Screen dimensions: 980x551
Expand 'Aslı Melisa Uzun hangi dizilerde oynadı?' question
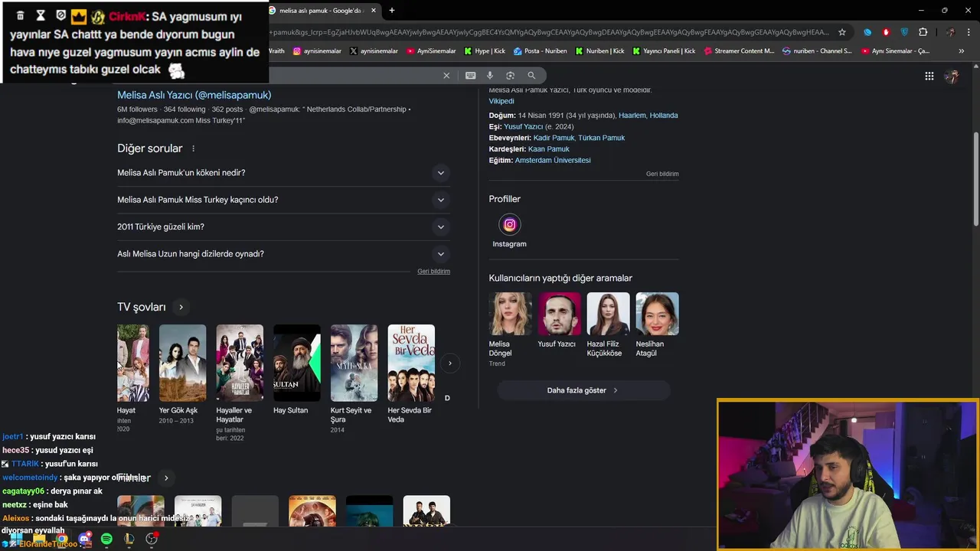[x=283, y=254]
